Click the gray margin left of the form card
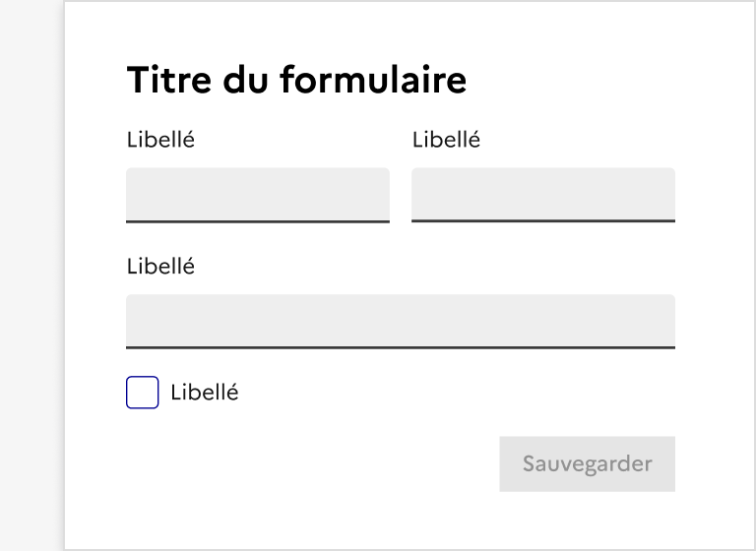 pyautogui.click(x=31, y=275)
